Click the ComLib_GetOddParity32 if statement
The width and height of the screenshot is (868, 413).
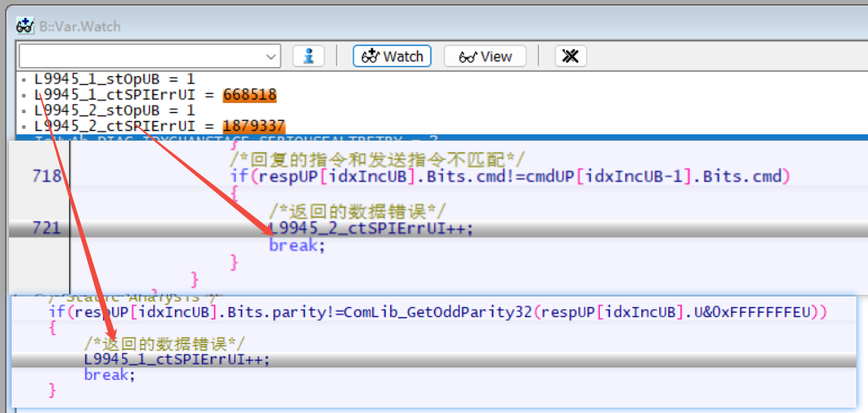[438, 312]
